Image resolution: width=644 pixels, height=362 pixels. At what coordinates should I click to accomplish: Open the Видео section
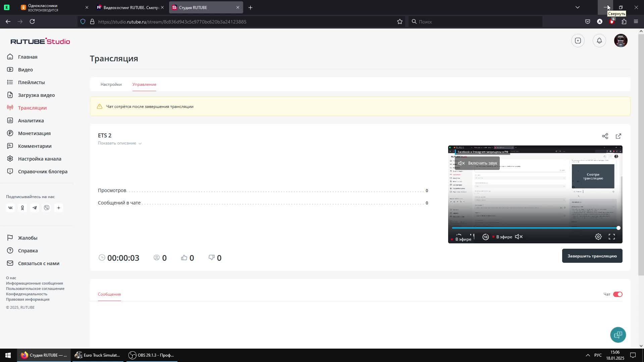[x=25, y=70]
